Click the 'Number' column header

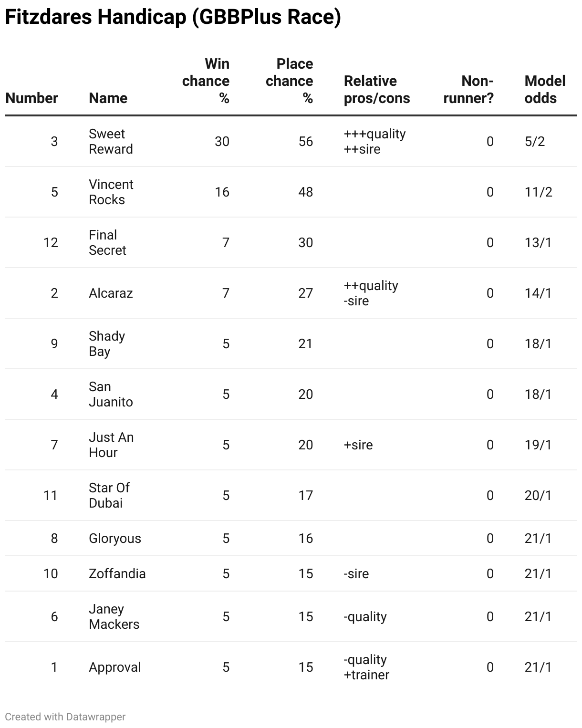click(x=31, y=98)
